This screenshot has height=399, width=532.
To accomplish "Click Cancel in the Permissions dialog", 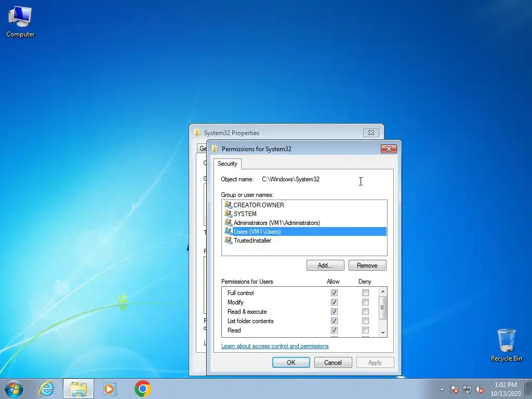I will coord(333,362).
